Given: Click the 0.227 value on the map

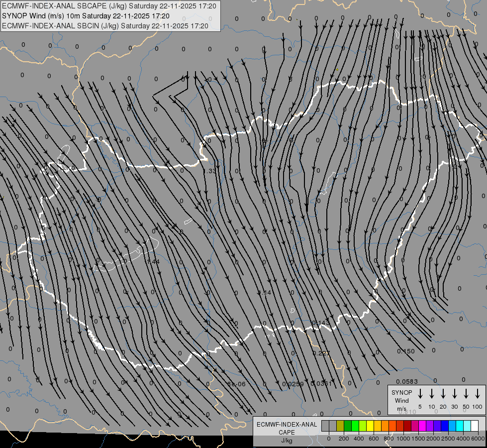Looking at the screenshot, I should [321, 353].
